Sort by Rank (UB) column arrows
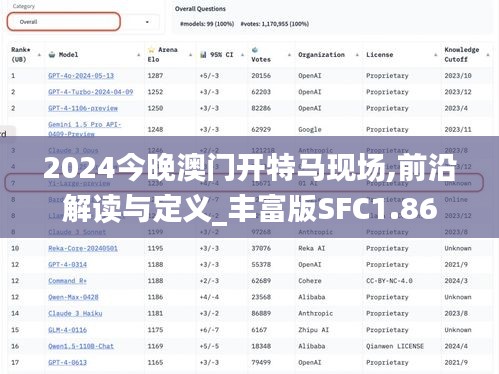The image size is (499, 374). (39, 55)
